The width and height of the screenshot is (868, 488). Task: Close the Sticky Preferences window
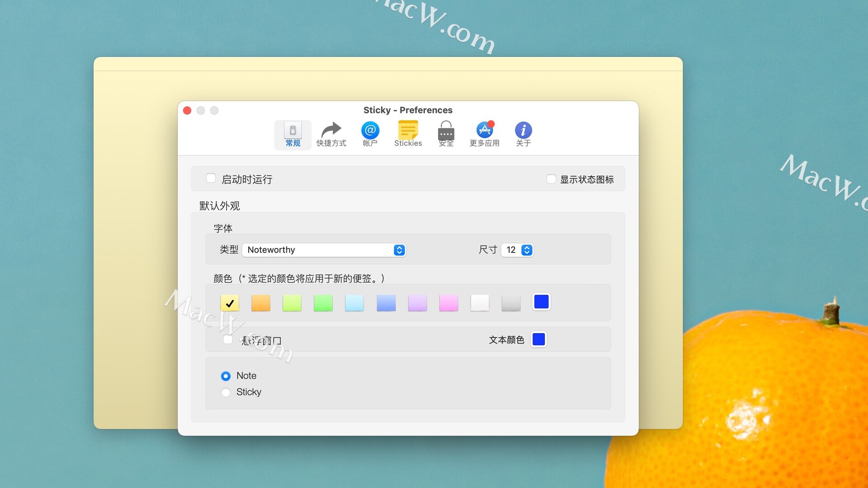(x=187, y=110)
